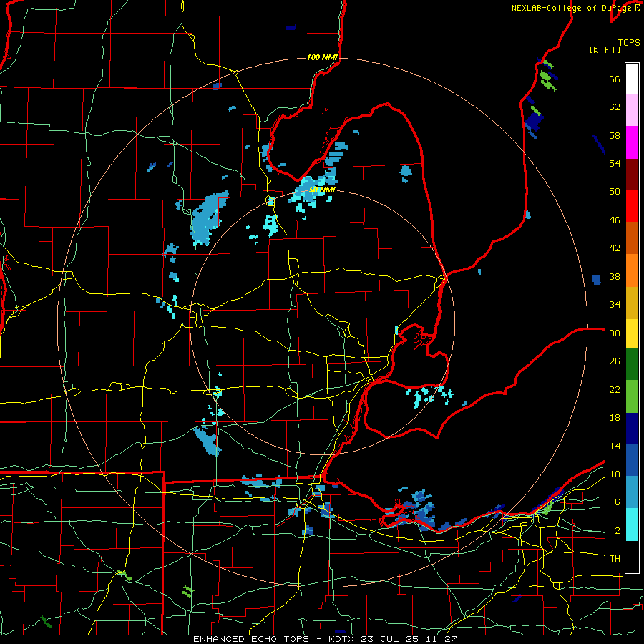Click the legend value "58"
Viewport: 644px width, 644px height.
click(x=615, y=135)
